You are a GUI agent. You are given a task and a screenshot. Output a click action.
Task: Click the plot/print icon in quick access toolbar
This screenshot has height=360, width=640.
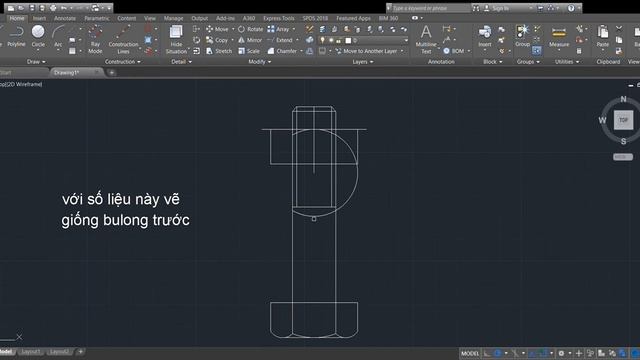pos(53,8)
